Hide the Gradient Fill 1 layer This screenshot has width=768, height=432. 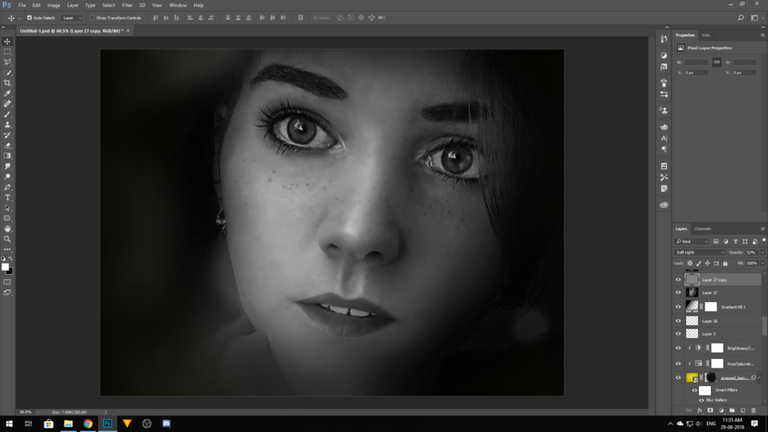[x=678, y=306]
